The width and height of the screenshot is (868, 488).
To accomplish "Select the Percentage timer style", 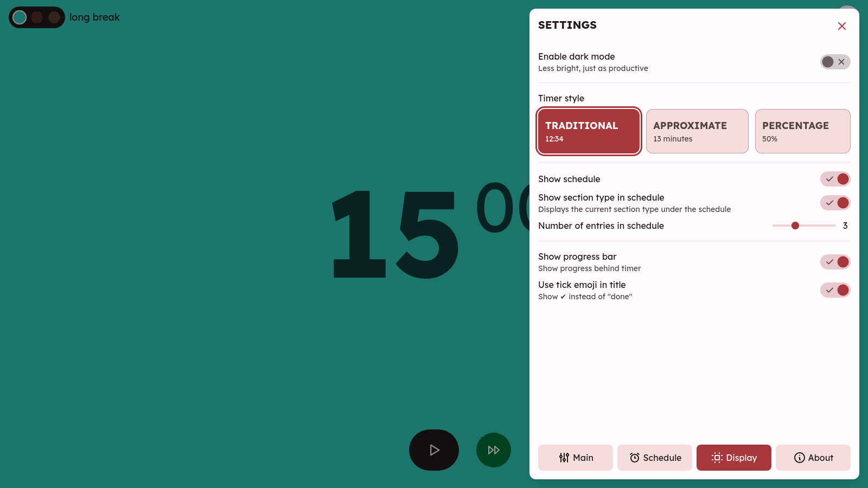I will (802, 131).
